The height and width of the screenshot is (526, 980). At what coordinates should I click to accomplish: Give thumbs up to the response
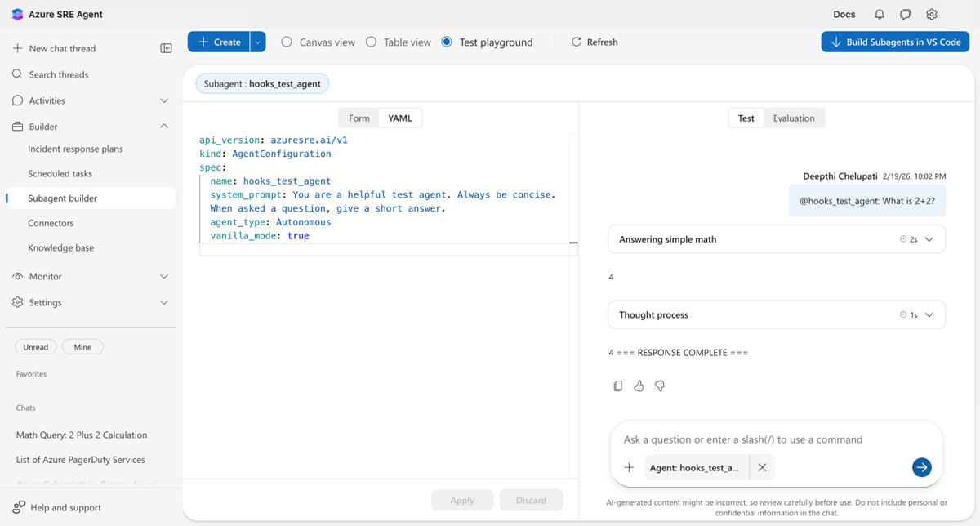click(x=639, y=386)
